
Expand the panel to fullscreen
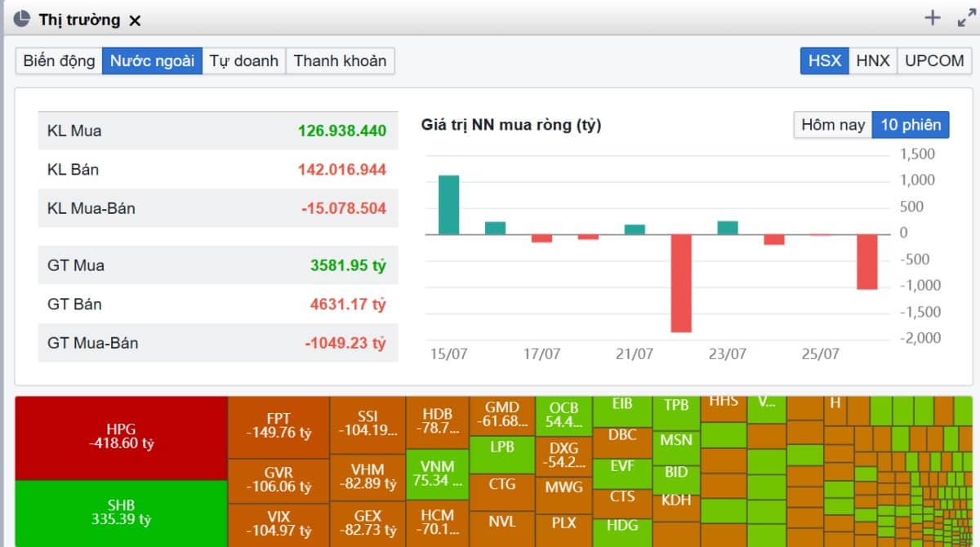coord(965,18)
